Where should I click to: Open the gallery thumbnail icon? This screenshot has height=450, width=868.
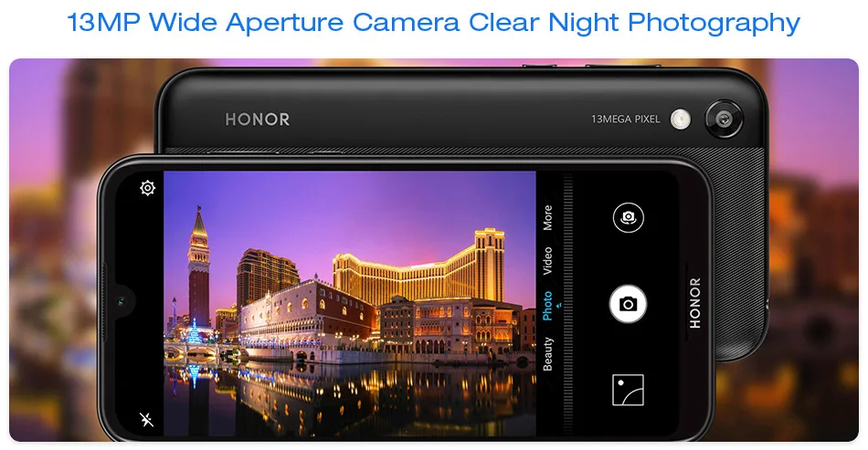point(628,390)
